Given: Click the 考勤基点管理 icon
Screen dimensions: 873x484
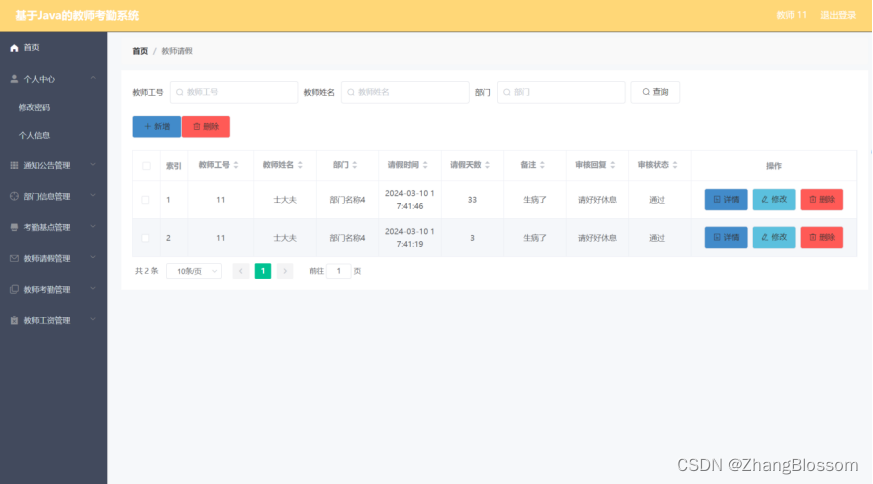Looking at the screenshot, I should click(14, 227).
